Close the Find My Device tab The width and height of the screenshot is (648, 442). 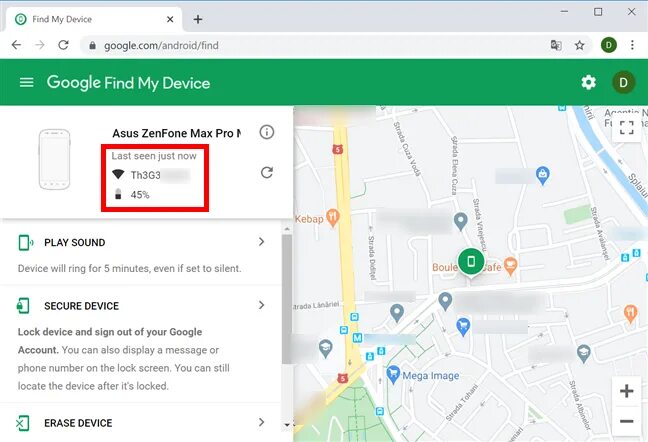[170, 19]
